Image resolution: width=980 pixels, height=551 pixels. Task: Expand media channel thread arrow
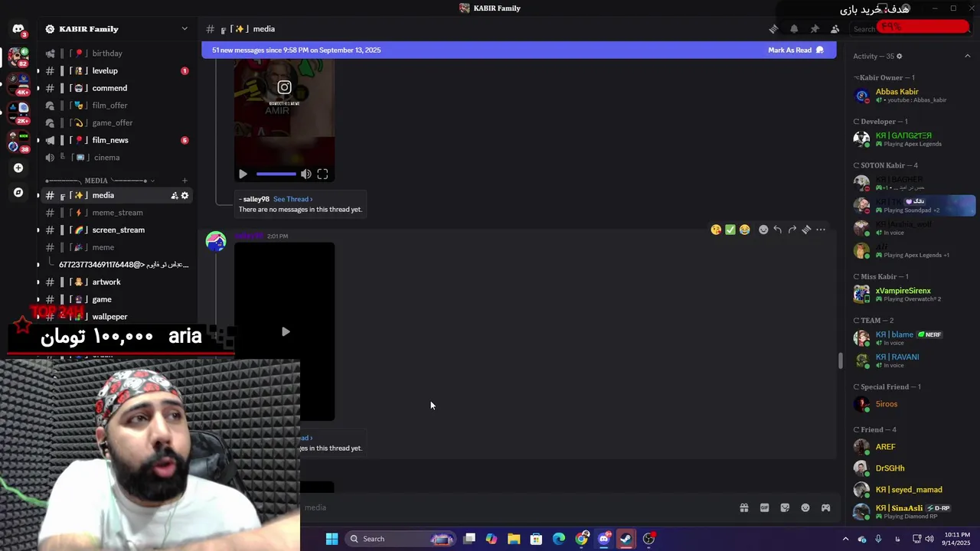coord(38,195)
